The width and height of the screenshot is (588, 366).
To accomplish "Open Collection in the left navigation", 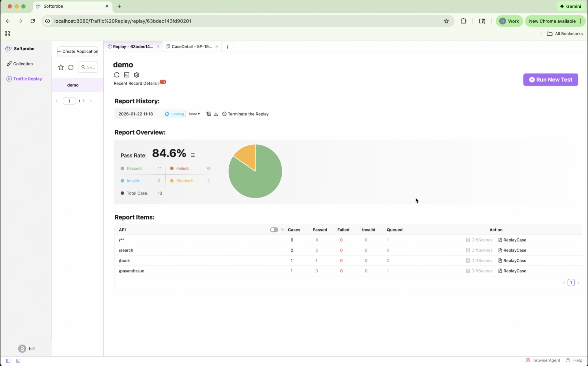I will [x=23, y=64].
